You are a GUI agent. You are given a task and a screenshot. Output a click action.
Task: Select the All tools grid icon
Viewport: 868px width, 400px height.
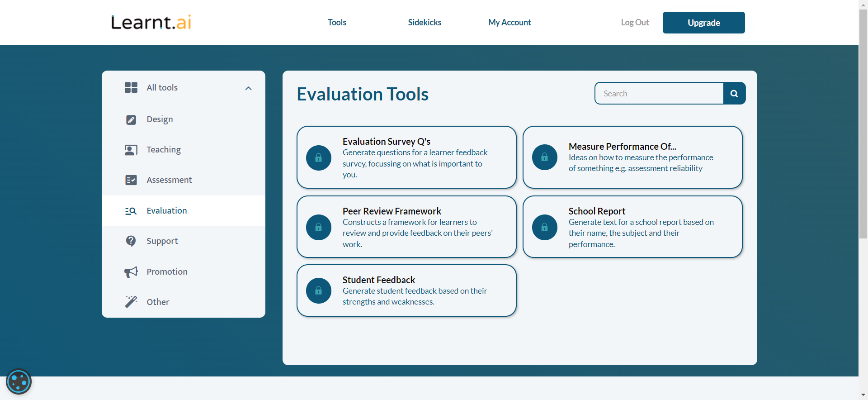click(131, 87)
